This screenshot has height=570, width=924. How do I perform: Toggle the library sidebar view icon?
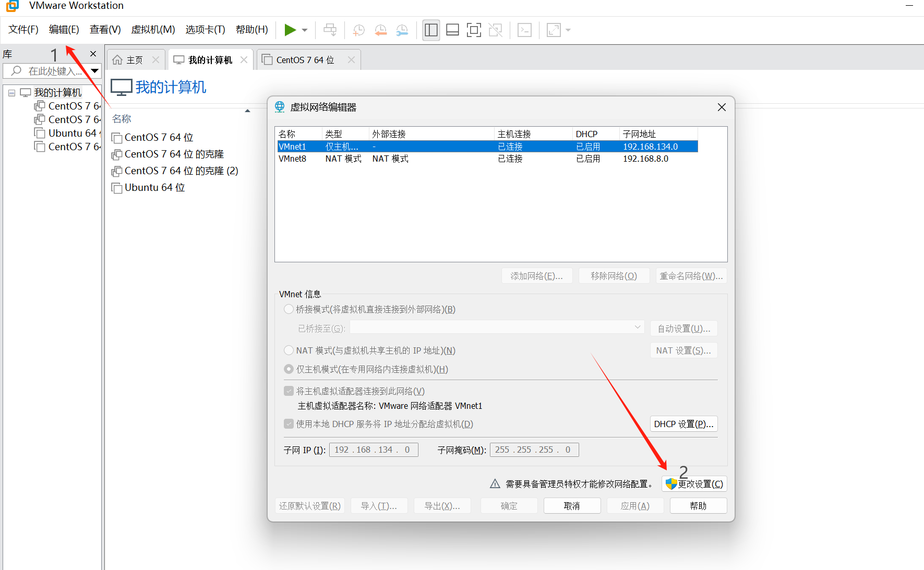431,30
